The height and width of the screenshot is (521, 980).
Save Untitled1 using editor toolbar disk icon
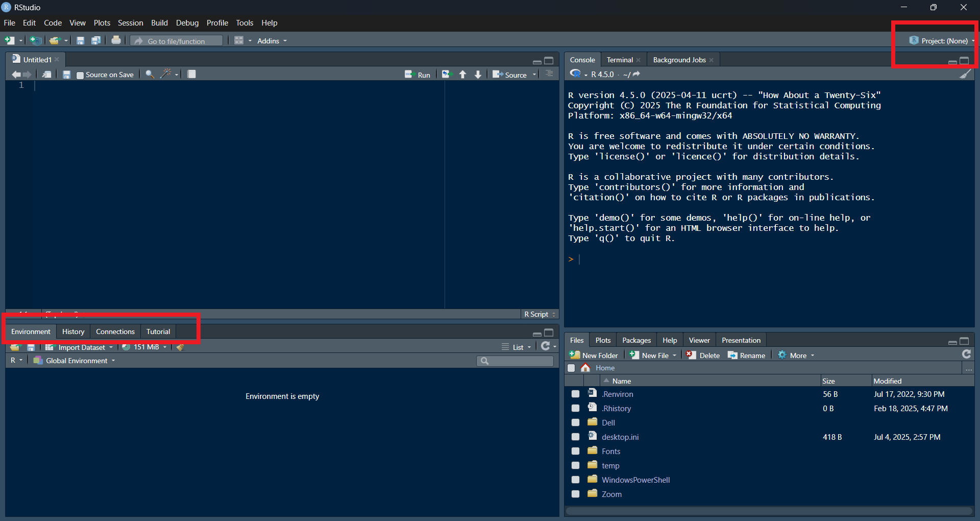pos(66,75)
